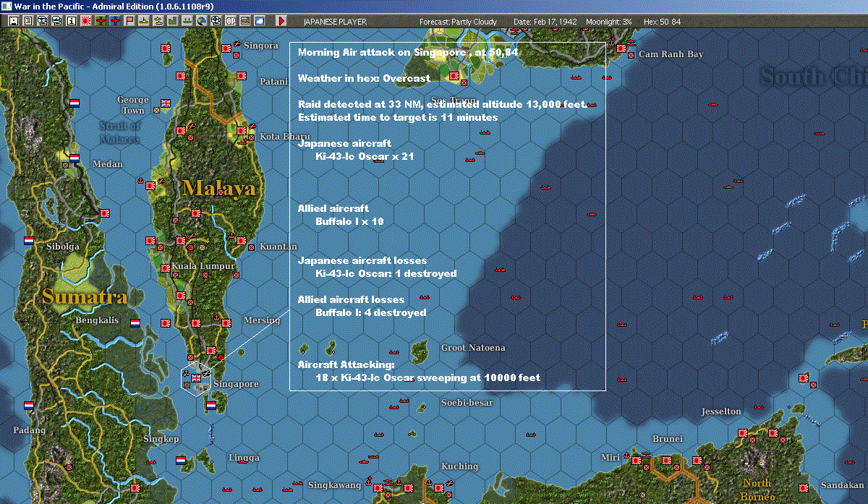Image resolution: width=868 pixels, height=504 pixels.
Task: Select the Japanese flag base at Singora
Action: pyautogui.click(x=226, y=48)
